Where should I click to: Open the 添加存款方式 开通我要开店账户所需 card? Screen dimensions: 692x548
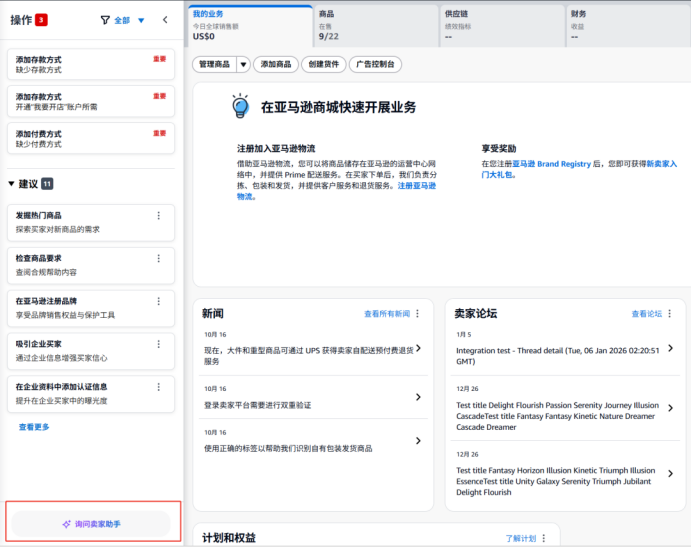pos(91,101)
